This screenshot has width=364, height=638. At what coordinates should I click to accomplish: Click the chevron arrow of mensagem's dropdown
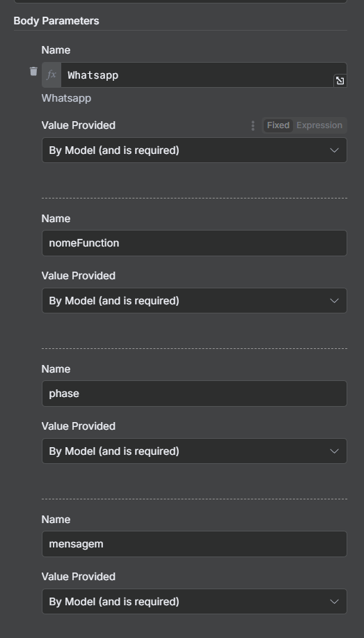[x=334, y=602]
